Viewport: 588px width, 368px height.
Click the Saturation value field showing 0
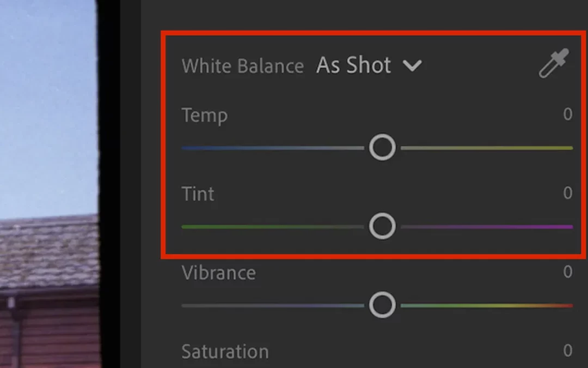pos(567,350)
